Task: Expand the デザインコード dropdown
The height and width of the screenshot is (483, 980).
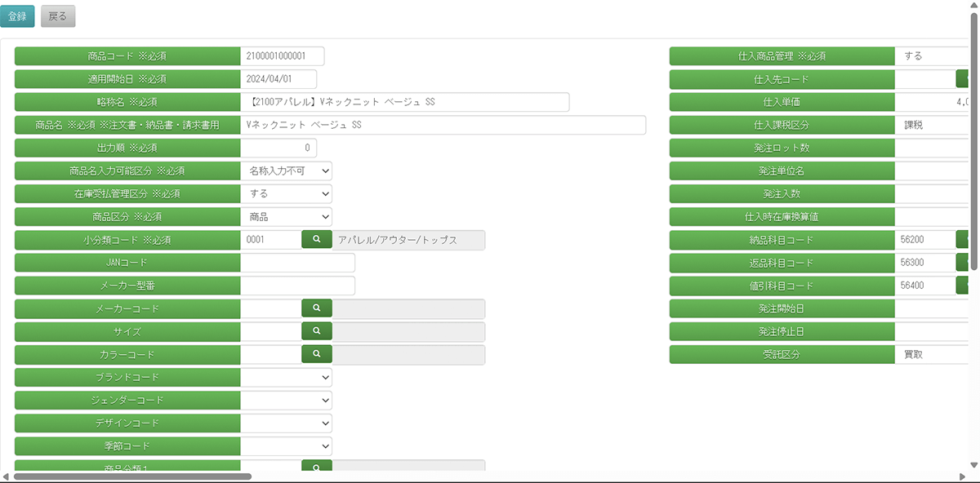Action: 287,423
